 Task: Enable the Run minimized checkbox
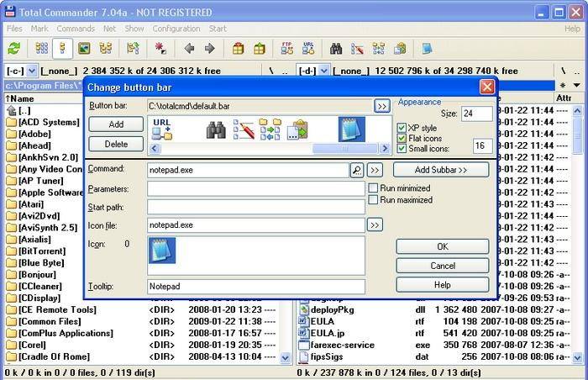pyautogui.click(x=373, y=187)
